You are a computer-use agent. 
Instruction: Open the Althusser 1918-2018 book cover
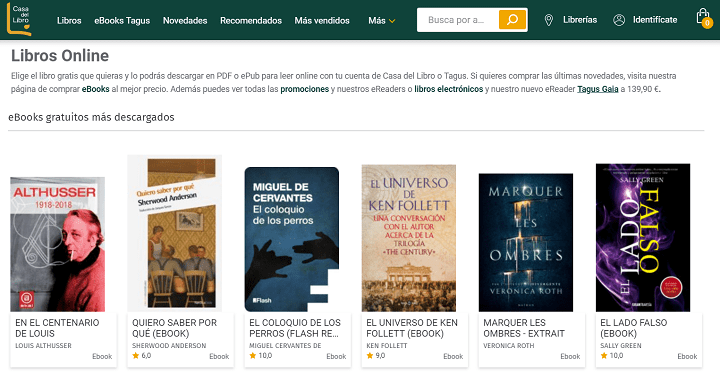click(57, 244)
